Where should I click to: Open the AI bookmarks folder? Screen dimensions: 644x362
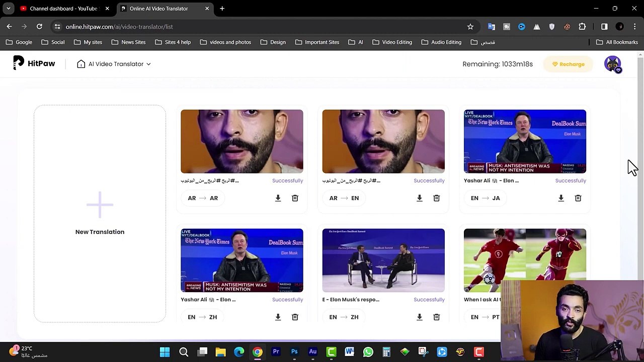pos(356,42)
